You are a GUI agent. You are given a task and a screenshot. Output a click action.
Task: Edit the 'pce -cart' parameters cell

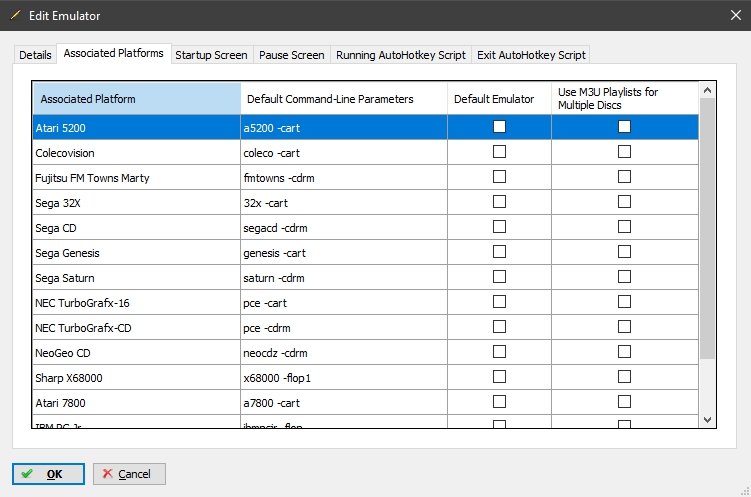[x=344, y=303]
